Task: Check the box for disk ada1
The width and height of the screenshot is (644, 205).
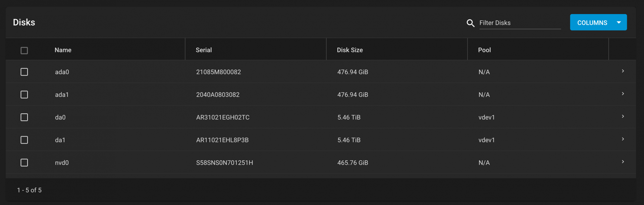Action: click(x=24, y=95)
